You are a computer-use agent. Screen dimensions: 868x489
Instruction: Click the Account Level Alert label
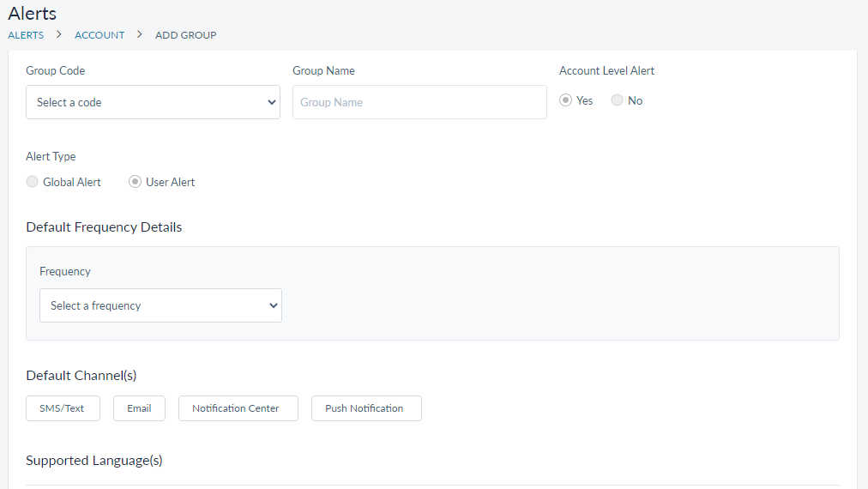click(606, 70)
